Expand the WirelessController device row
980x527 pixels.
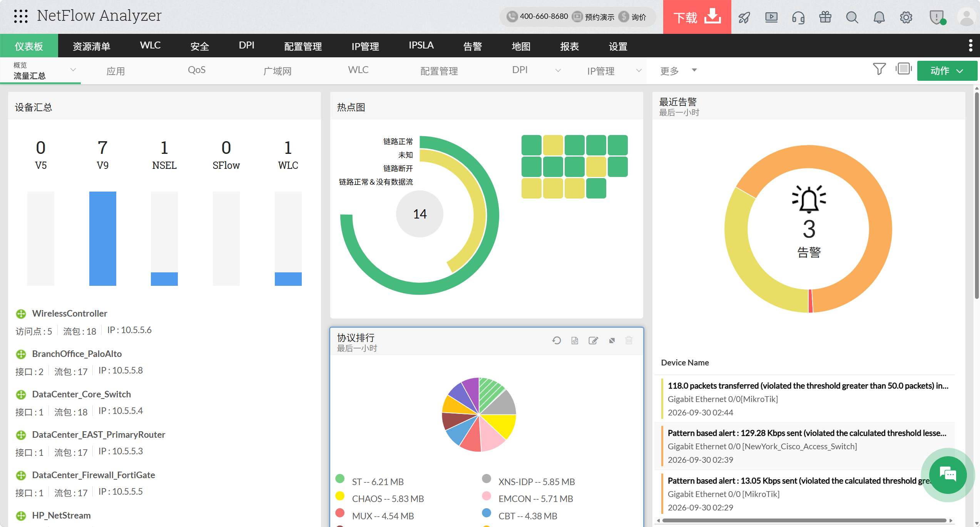(21, 314)
